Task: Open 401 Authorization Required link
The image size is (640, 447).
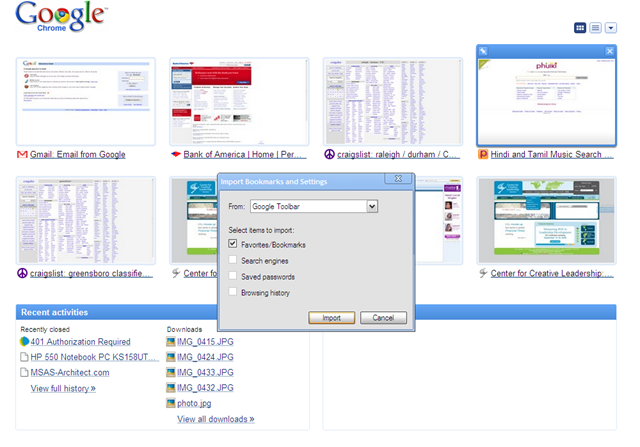Action: click(x=80, y=342)
